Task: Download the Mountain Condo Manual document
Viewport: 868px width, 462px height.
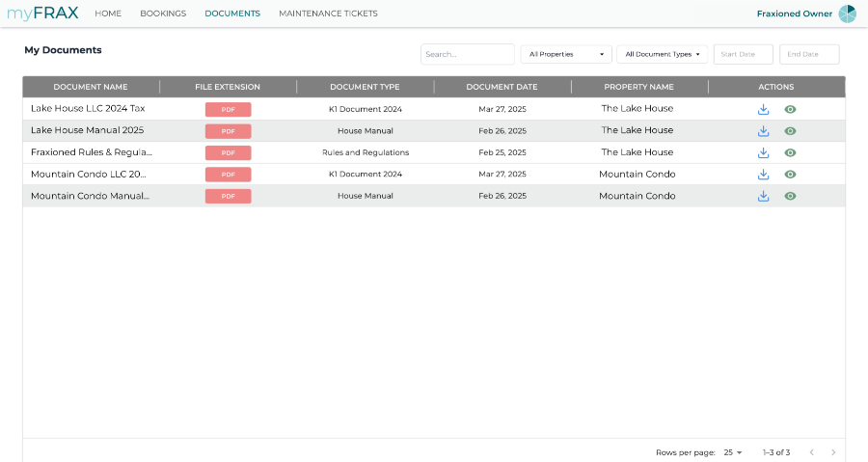Action: [x=763, y=196]
